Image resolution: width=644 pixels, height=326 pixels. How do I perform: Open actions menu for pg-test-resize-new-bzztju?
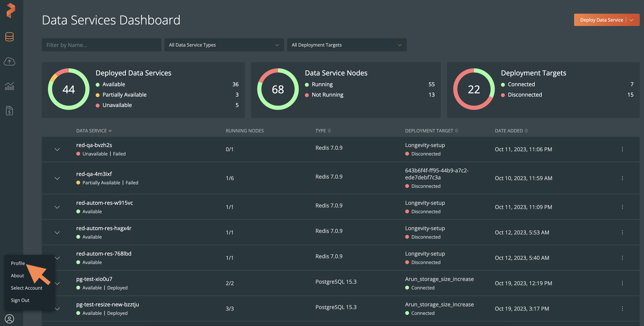(x=622, y=308)
